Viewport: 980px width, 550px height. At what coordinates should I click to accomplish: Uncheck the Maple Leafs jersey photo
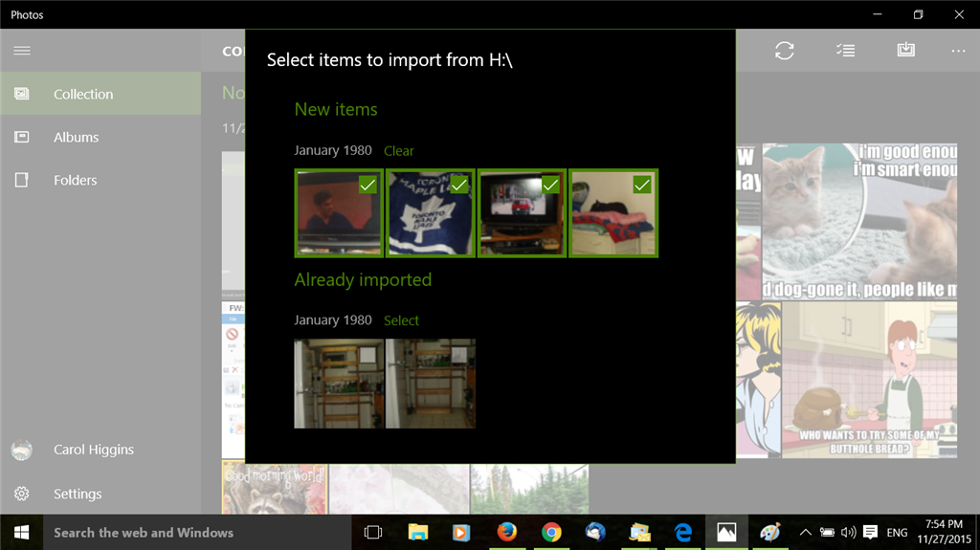[x=458, y=185]
